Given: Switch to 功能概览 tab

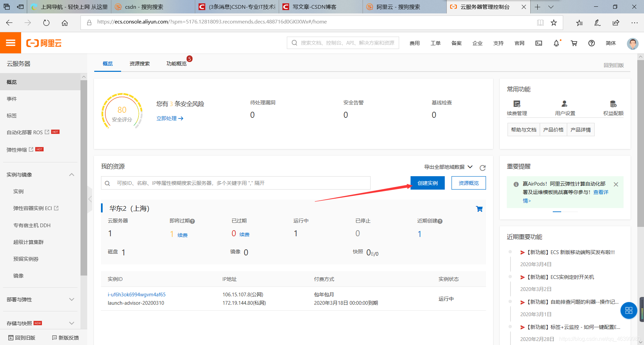Looking at the screenshot, I should coord(176,63).
